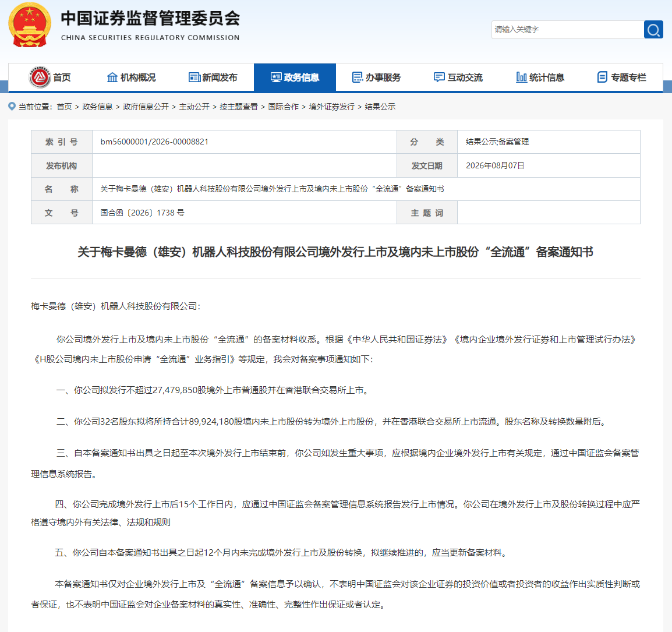Viewport: 672px width, 632px height.
Task: Click the monitor icon beside 政务信息
Action: click(x=276, y=77)
